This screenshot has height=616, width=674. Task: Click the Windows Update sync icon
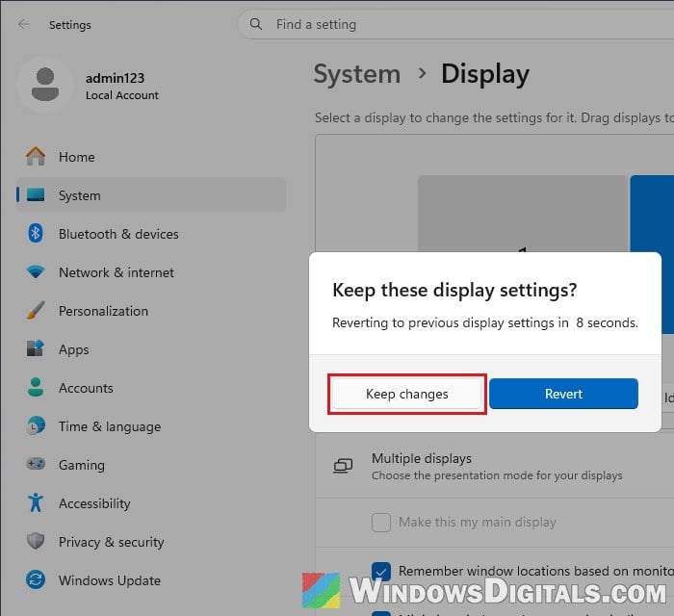(36, 579)
